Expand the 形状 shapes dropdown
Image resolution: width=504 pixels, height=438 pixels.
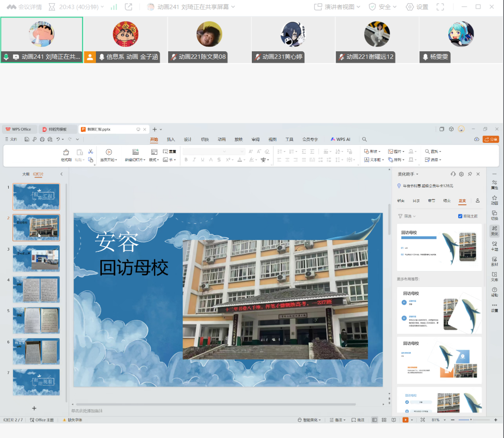pos(373,151)
